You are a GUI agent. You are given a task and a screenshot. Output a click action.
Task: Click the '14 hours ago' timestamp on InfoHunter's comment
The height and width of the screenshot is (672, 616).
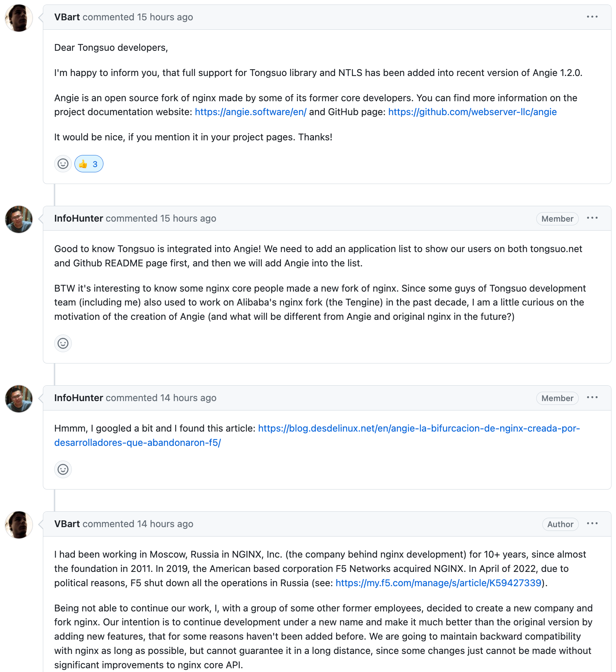click(x=188, y=398)
